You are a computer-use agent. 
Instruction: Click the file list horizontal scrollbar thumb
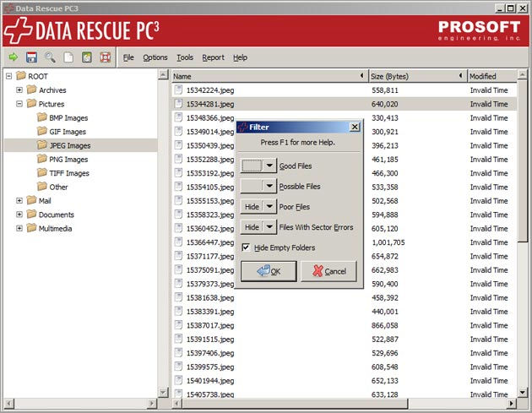(296, 404)
